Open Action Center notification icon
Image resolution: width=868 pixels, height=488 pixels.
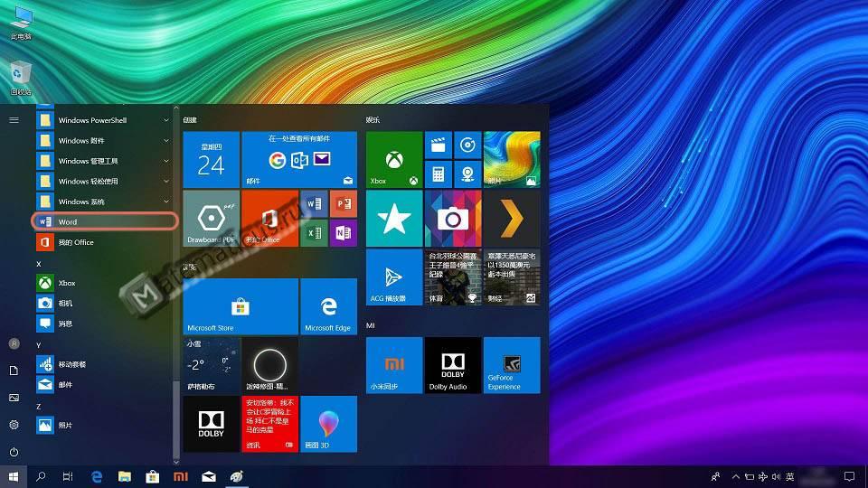click(849, 477)
